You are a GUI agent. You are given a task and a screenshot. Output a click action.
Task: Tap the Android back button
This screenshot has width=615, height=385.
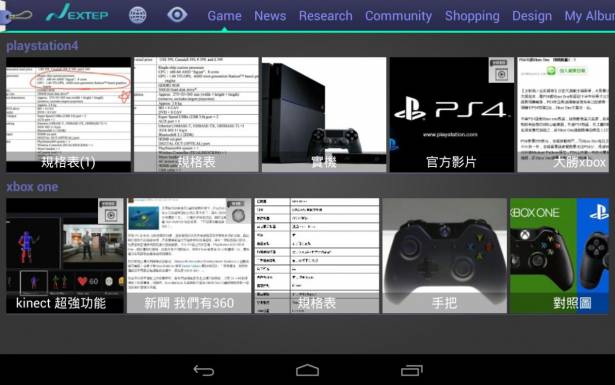pos(204,370)
